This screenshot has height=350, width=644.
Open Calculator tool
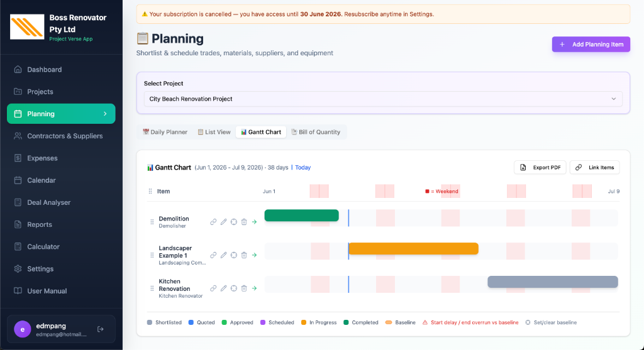tap(61, 246)
